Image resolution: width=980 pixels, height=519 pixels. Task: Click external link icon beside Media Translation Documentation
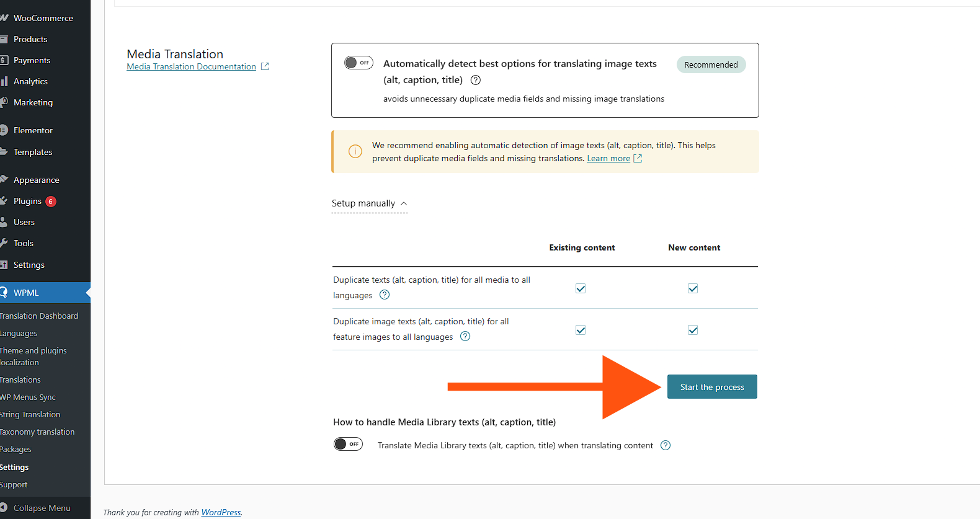click(x=265, y=66)
